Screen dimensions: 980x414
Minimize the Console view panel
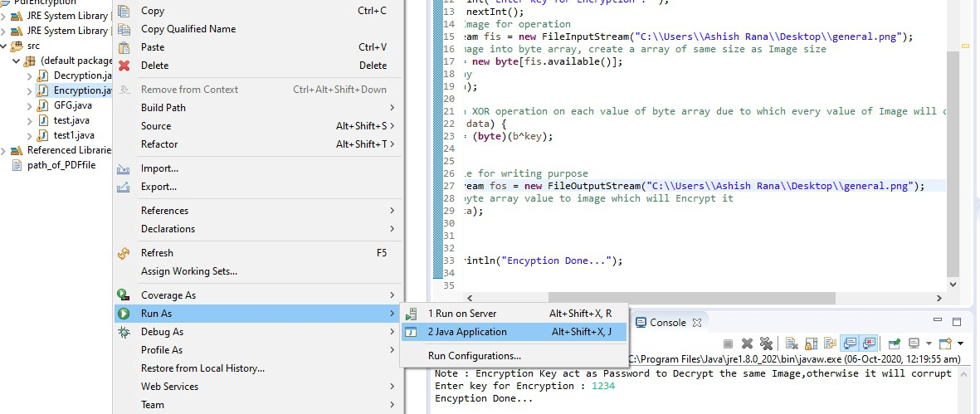(937, 320)
